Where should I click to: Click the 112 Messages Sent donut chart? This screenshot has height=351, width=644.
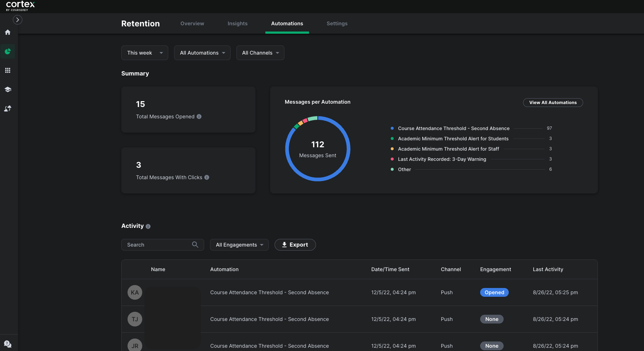318,149
